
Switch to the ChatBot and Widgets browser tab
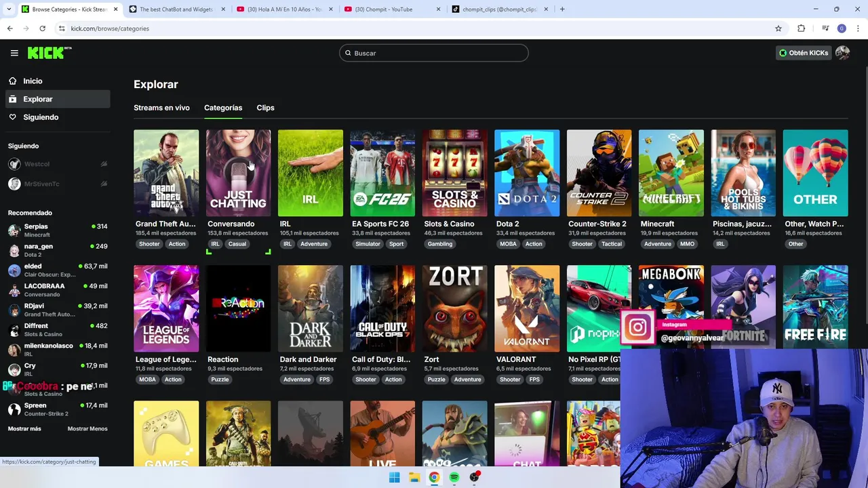176,9
